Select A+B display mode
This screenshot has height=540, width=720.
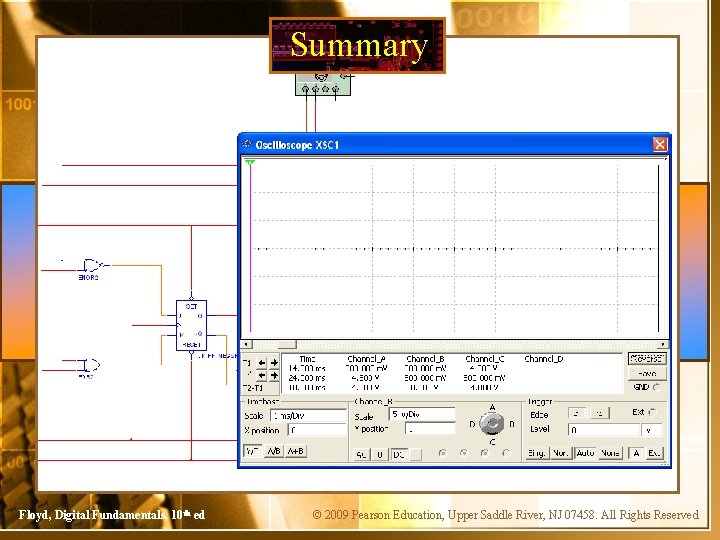pyautogui.click(x=295, y=451)
